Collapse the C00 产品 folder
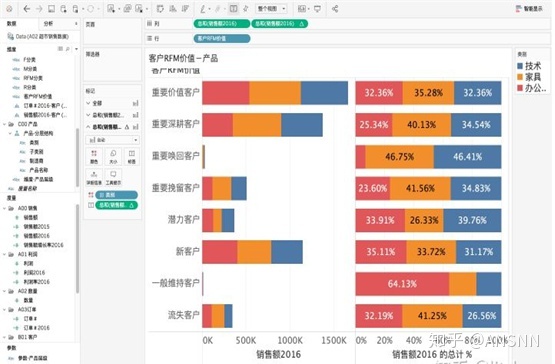 5,124
